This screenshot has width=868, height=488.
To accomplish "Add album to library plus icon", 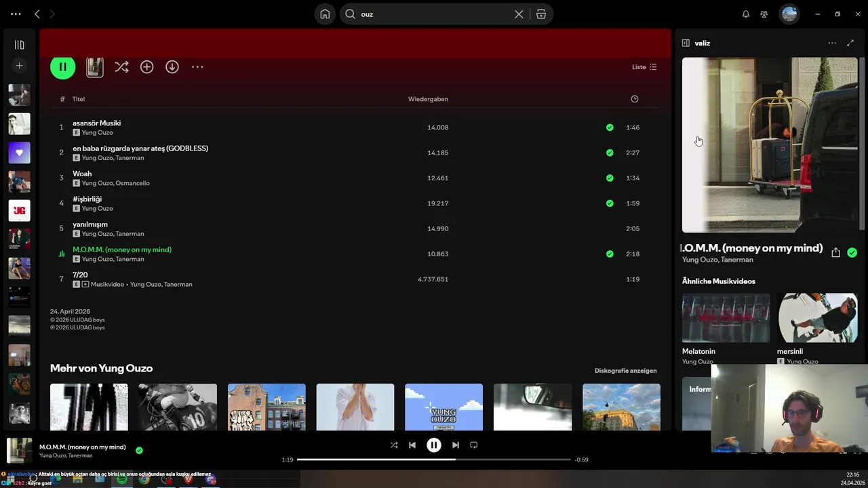I will [147, 66].
